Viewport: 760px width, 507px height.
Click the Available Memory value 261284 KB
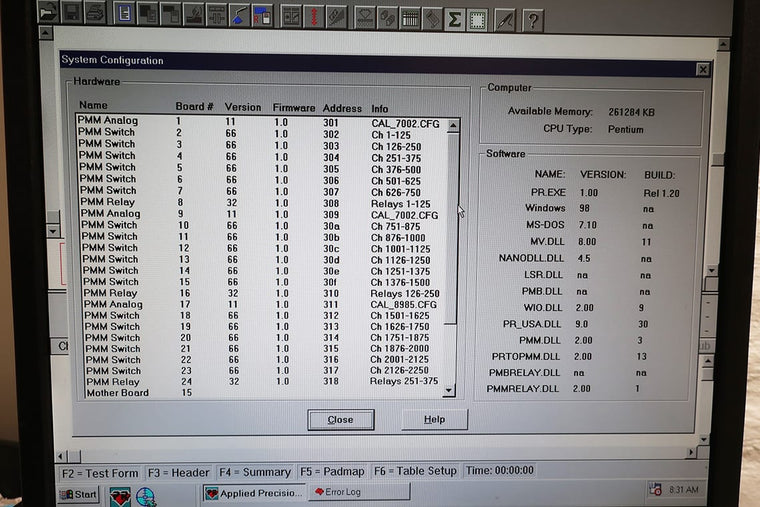coord(632,112)
